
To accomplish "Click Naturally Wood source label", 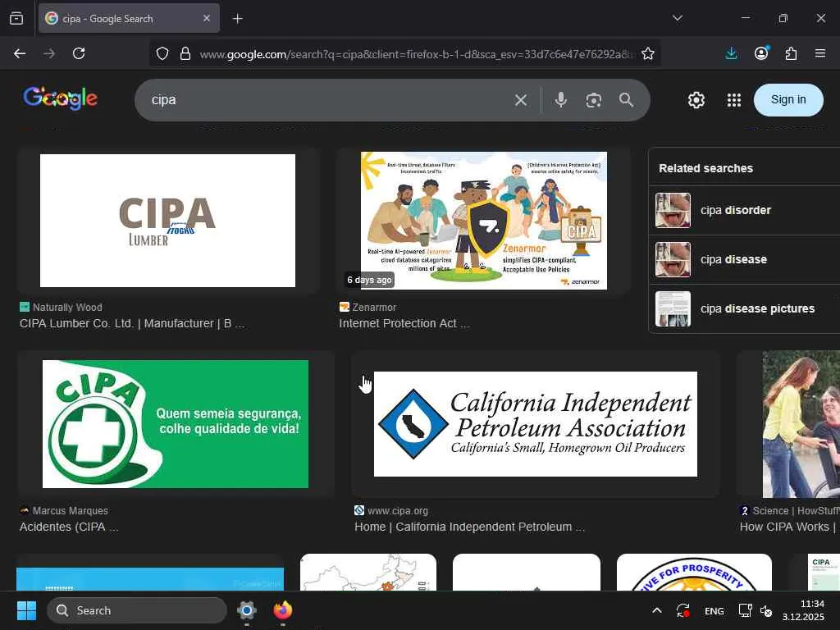I will point(67,308).
